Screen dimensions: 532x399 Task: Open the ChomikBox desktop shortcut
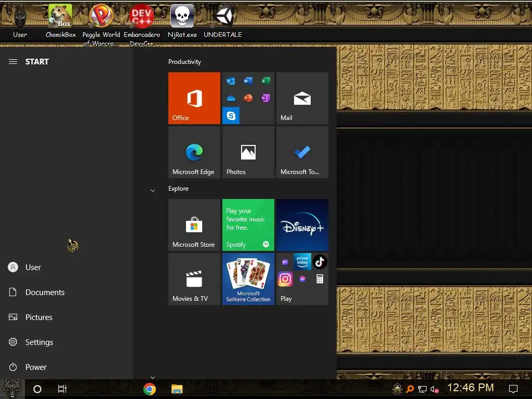point(61,21)
